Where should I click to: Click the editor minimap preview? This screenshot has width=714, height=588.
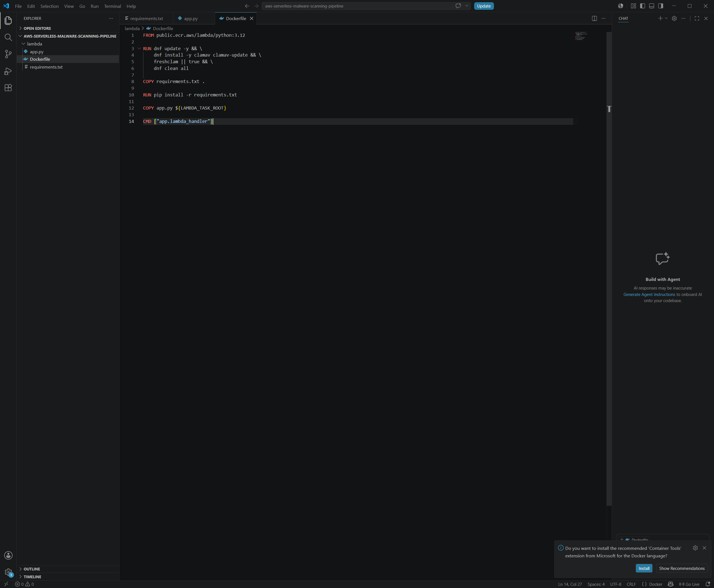pos(582,36)
